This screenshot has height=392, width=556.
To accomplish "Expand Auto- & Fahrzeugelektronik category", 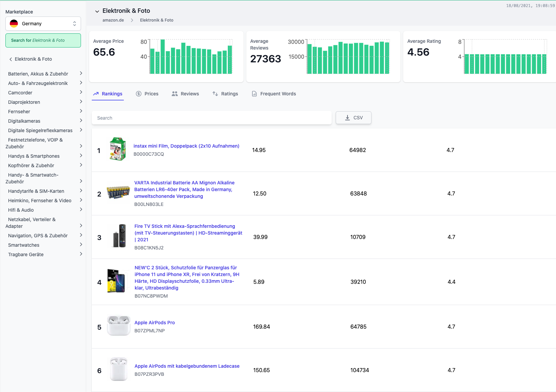I will (81, 83).
